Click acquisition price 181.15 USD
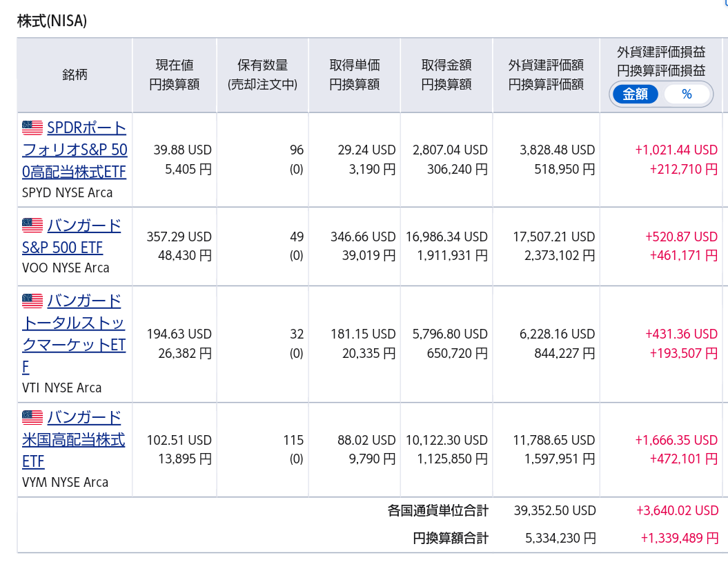The width and height of the screenshot is (728, 562). pyautogui.click(x=363, y=334)
